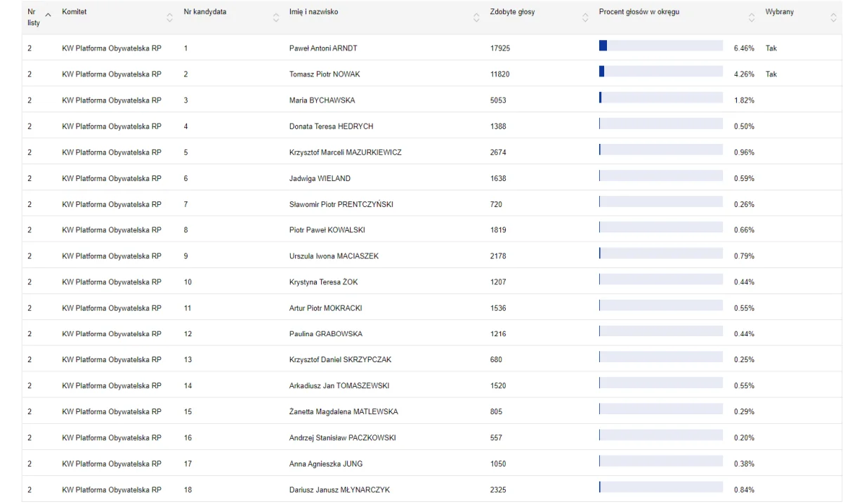Select candidate Paweł Antoni ARNDT

tap(323, 48)
